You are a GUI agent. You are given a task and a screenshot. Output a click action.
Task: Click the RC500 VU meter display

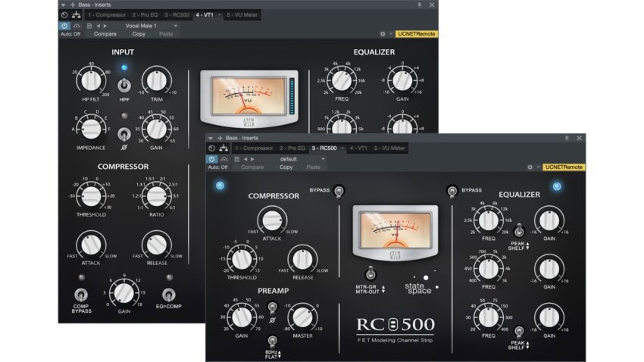click(395, 231)
